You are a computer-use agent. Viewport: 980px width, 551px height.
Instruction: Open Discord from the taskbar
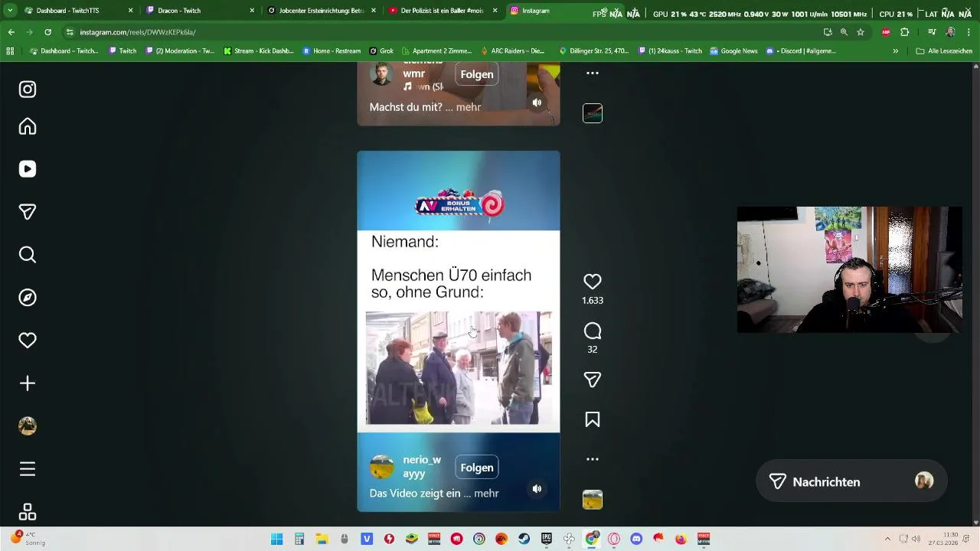click(636, 539)
